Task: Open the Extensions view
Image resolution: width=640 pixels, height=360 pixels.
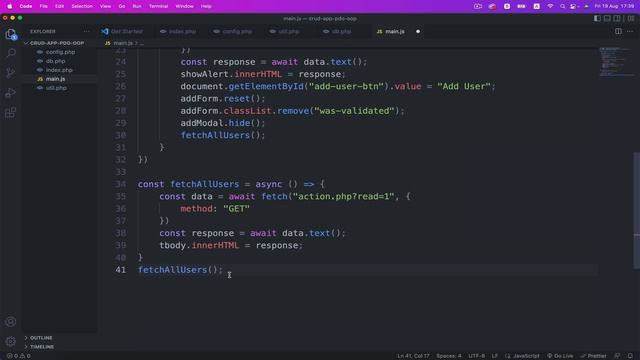Action: [11, 113]
